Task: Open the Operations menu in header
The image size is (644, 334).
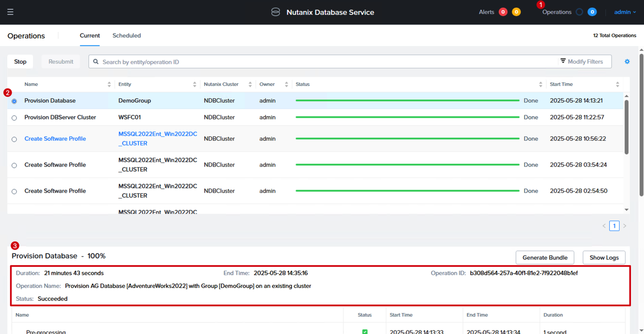Action: (x=557, y=12)
